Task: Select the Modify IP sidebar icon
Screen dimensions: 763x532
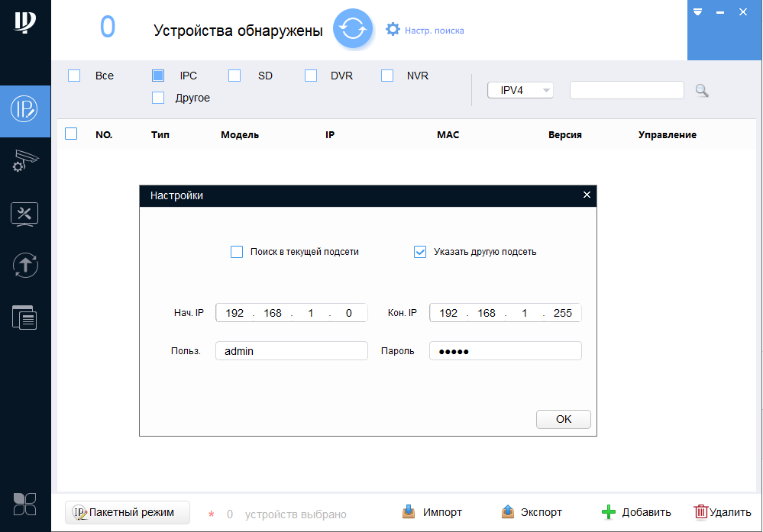Action: point(25,110)
